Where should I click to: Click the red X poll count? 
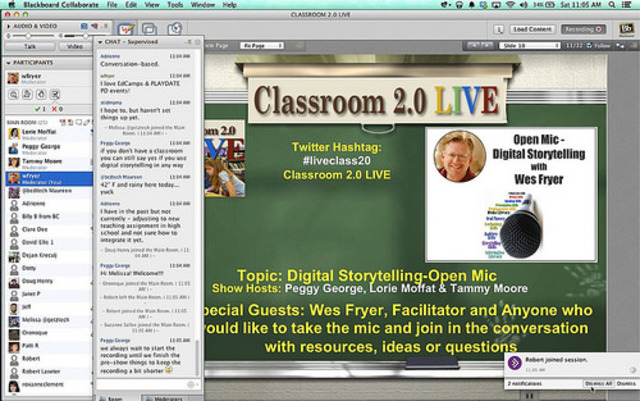[57, 109]
